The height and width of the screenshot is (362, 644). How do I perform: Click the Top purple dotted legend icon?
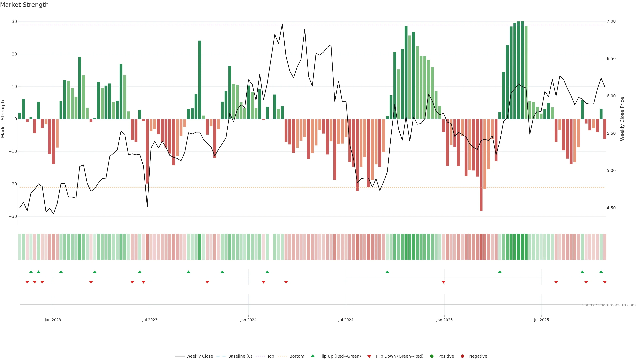click(x=260, y=356)
